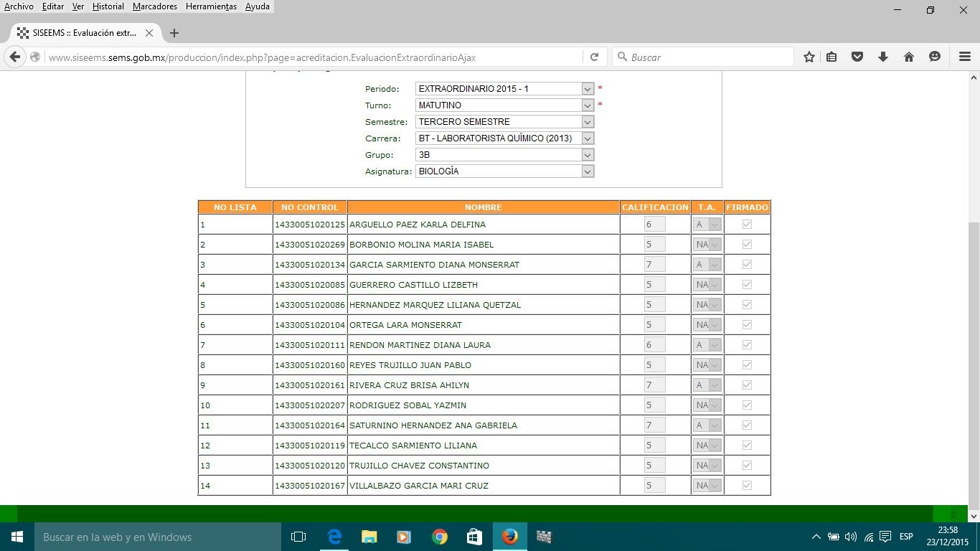Toggle Firmado checkbox for VILLALBAZO GARCIA MARI CRUZ
Image resolution: width=980 pixels, height=551 pixels.
747,486
